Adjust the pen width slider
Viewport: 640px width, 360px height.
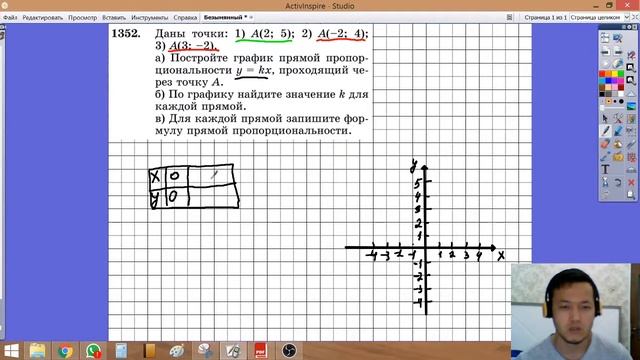coord(611,107)
